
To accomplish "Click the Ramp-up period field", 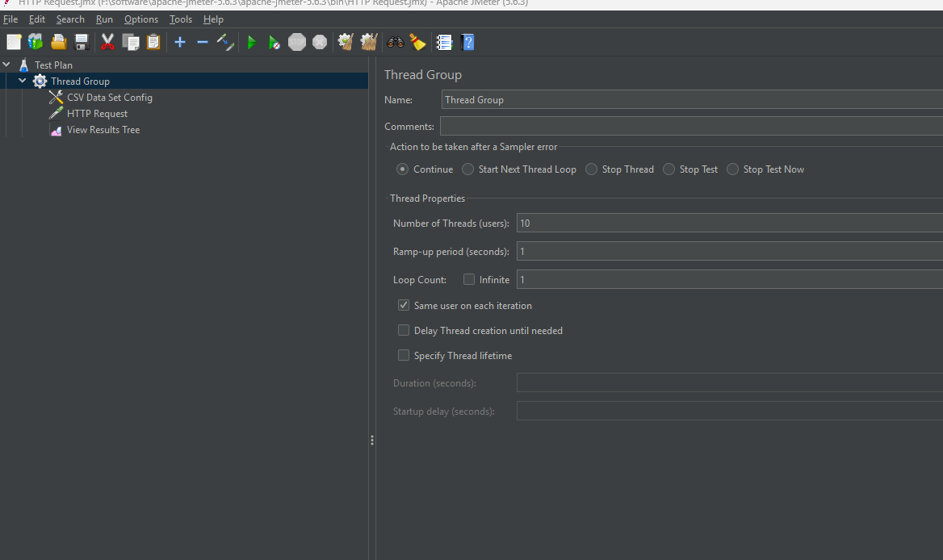I will pyautogui.click(x=730, y=251).
